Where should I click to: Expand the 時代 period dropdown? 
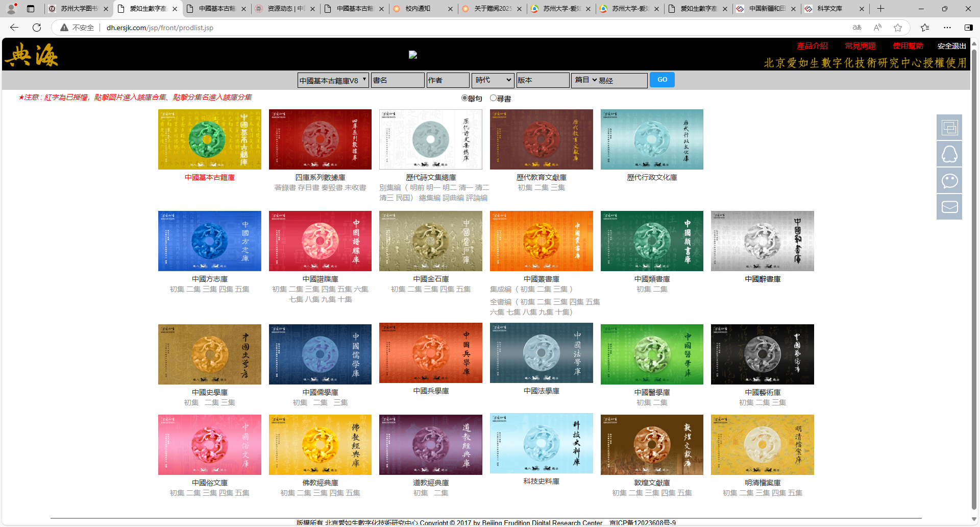[x=493, y=80]
